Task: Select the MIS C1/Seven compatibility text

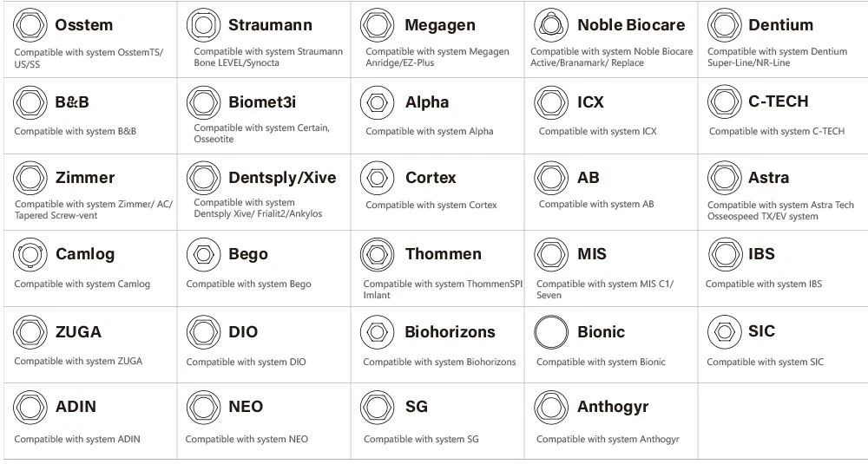Action: click(x=605, y=289)
